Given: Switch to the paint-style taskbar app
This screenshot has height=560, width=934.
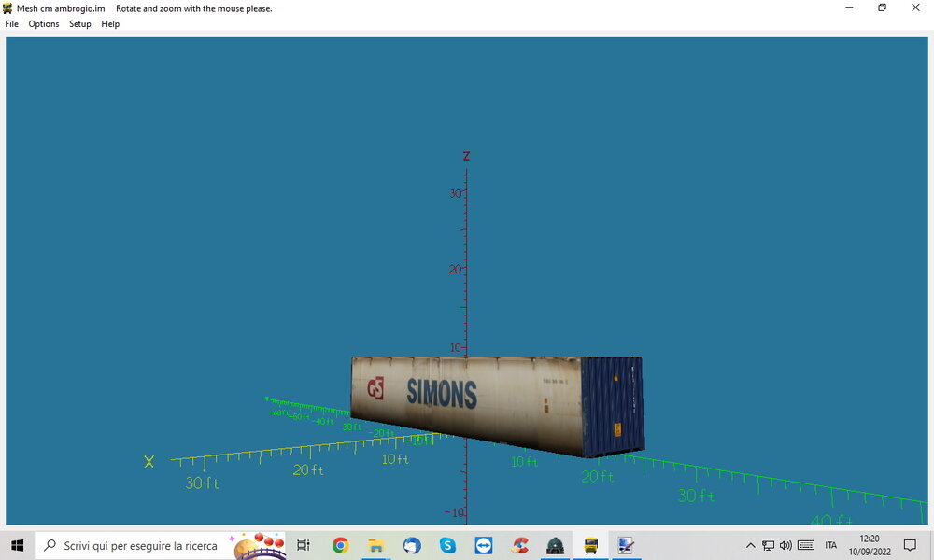Looking at the screenshot, I should pos(626,545).
